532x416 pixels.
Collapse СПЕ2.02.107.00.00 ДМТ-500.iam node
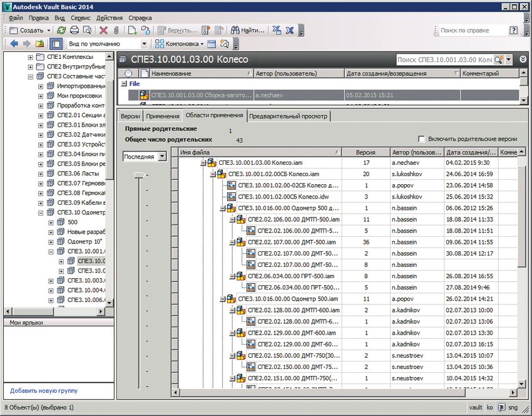click(232, 242)
